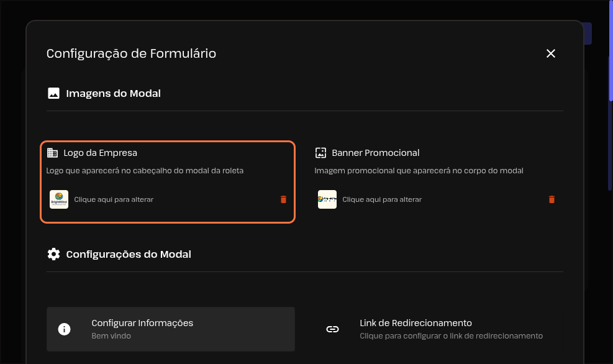Click the building icon beside Logo da Empresa

point(53,153)
